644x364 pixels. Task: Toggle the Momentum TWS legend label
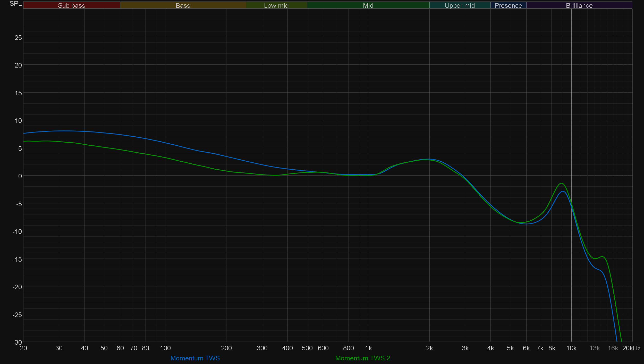[195, 358]
